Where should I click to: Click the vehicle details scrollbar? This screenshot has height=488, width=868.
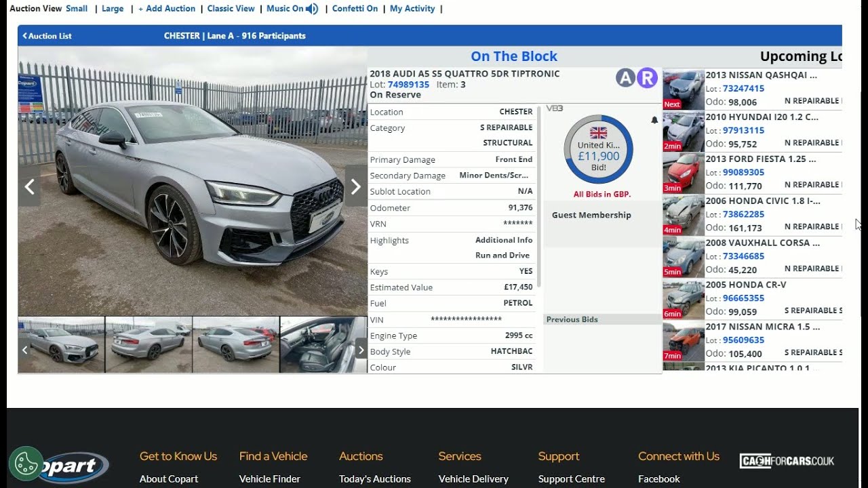(x=539, y=197)
